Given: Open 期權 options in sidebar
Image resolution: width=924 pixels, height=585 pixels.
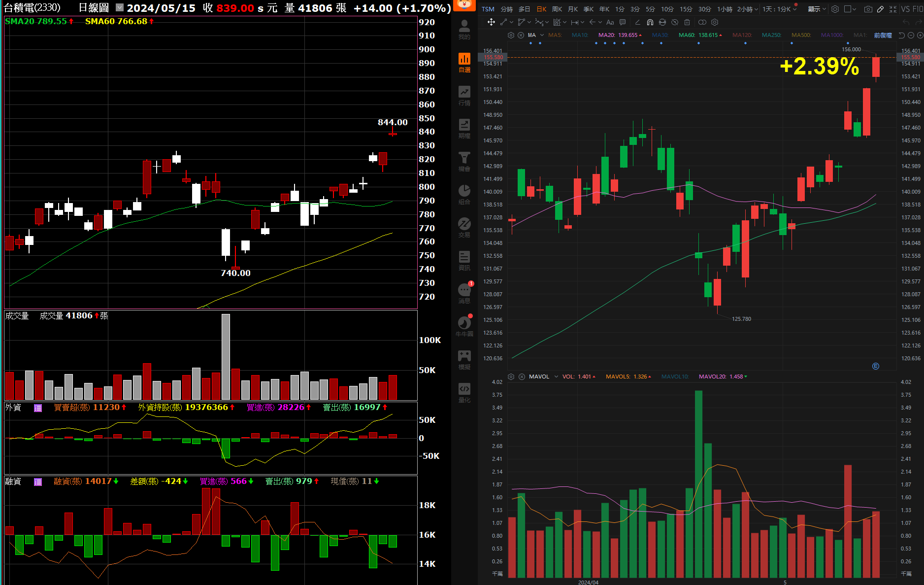Looking at the screenshot, I should (464, 129).
